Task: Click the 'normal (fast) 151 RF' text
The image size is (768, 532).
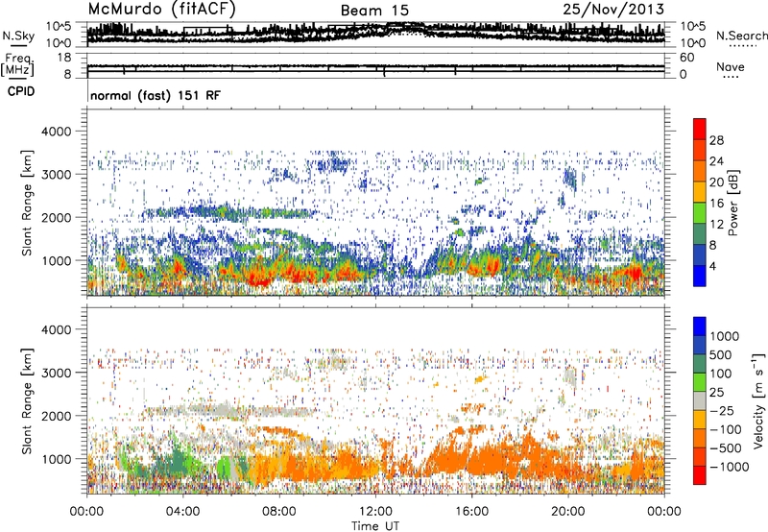Action: click(156, 95)
